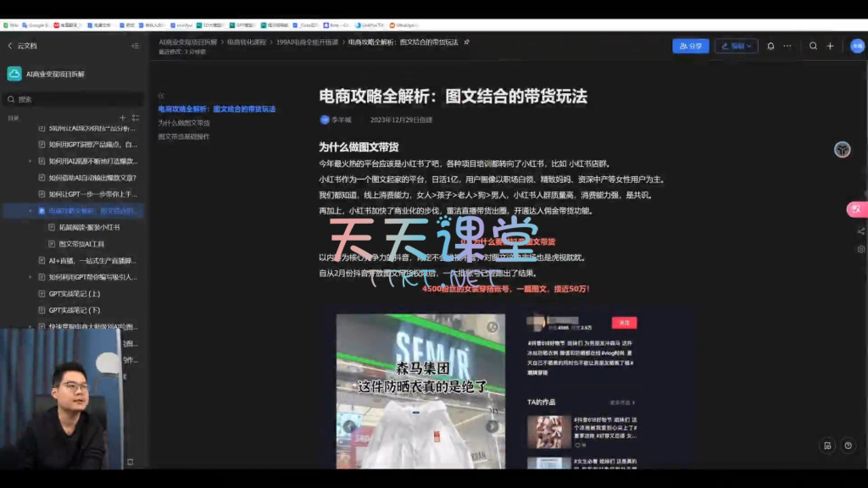Click the notification bell icon
Screen dimensions: 868x488
click(x=771, y=46)
